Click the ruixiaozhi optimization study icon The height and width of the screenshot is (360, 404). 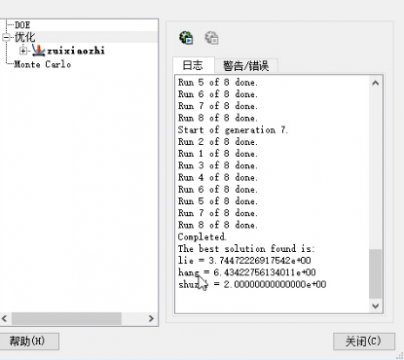[x=39, y=50]
